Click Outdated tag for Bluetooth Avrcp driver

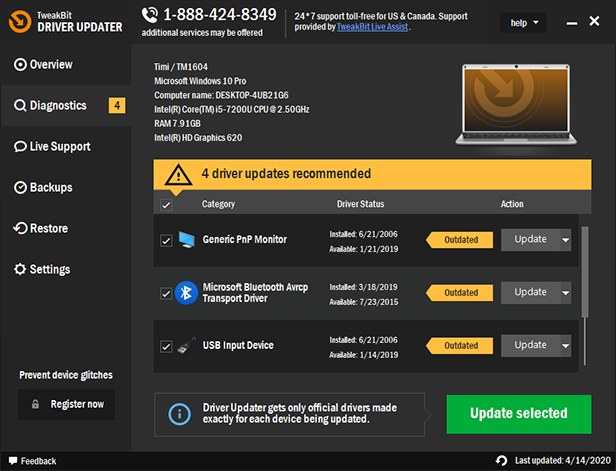click(459, 293)
